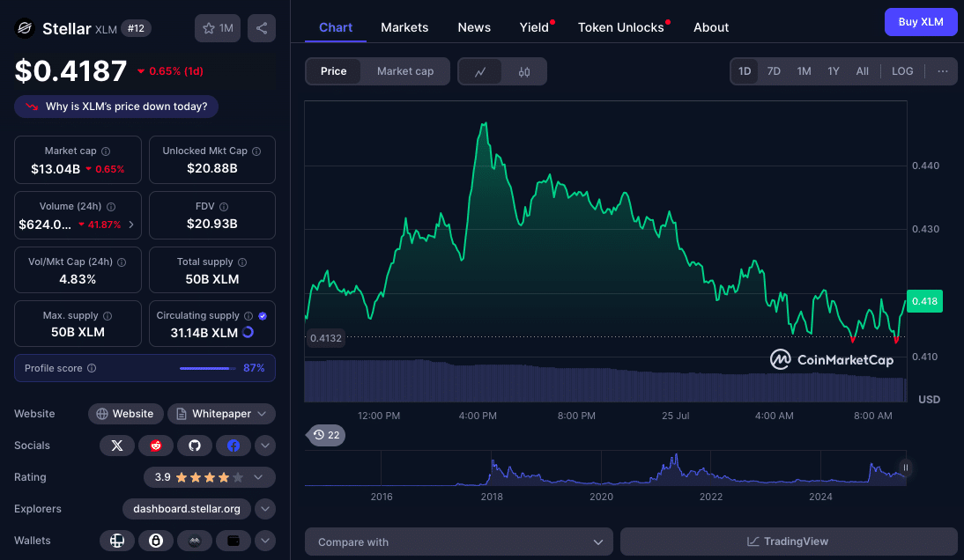Viewport: 964px width, 560px height.
Task: Click the 22 history events badge
Action: (326, 435)
